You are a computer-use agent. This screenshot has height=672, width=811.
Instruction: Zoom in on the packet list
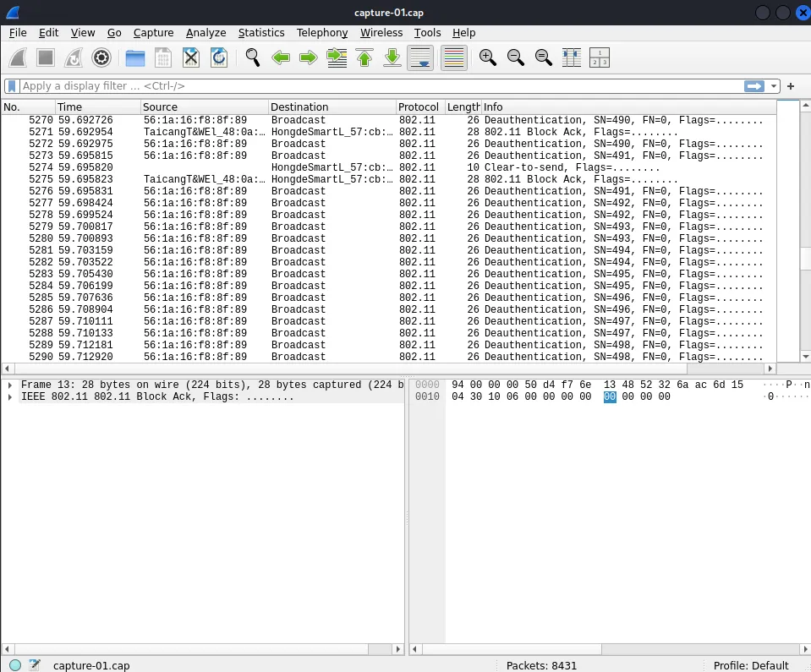487,57
